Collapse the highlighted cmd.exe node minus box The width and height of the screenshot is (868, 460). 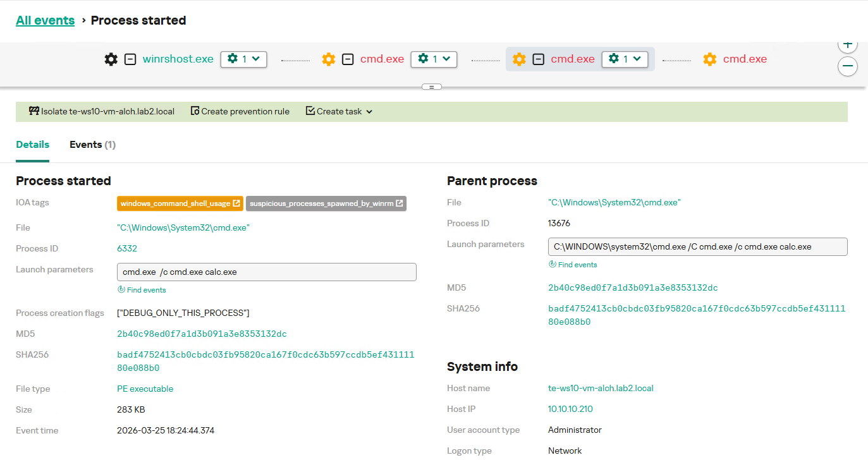539,59
